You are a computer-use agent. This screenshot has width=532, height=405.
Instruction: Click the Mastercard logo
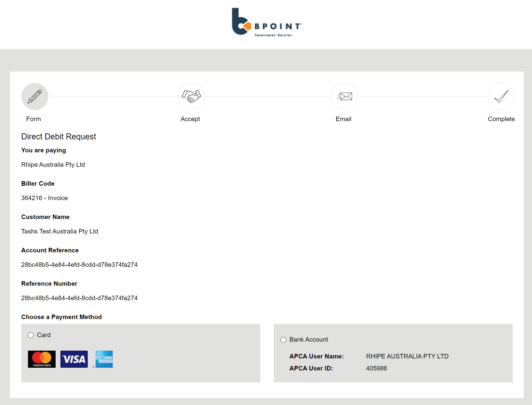[42, 359]
